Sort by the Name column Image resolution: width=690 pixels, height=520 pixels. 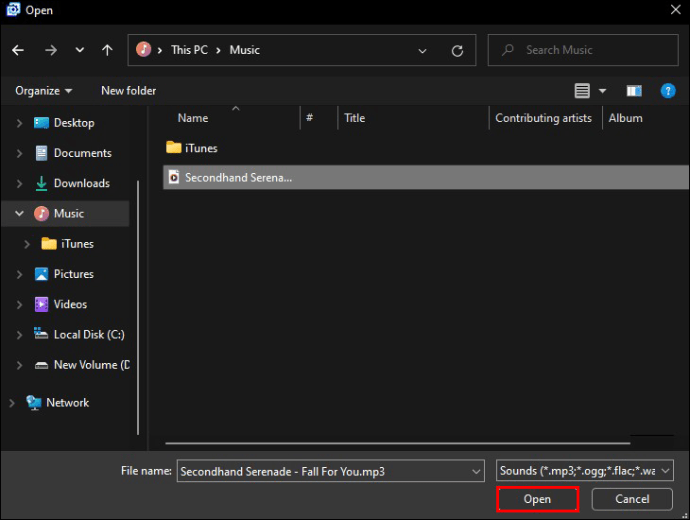[193, 118]
